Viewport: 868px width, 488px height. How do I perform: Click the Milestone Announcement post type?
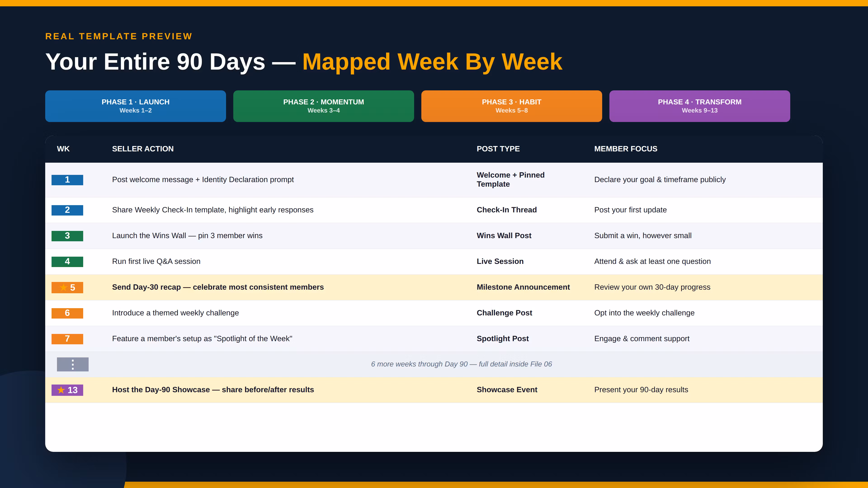click(x=523, y=287)
